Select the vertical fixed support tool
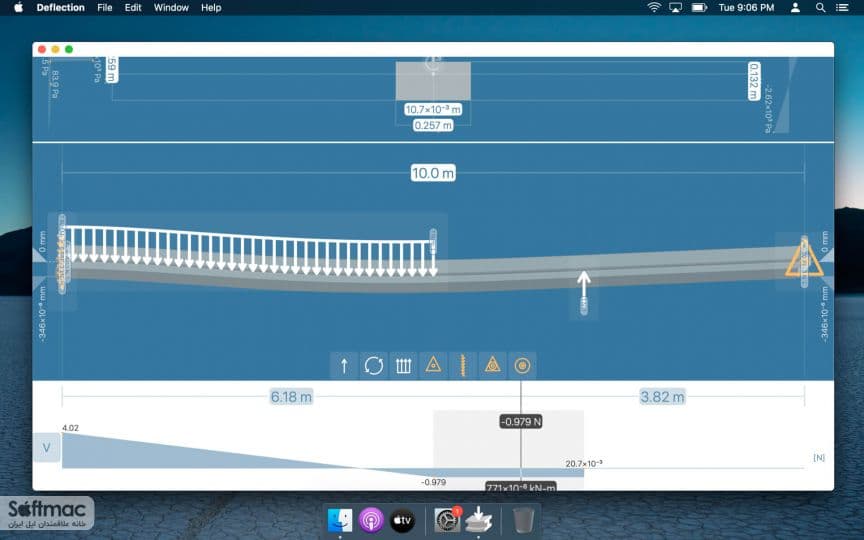This screenshot has width=864, height=540. point(463,365)
